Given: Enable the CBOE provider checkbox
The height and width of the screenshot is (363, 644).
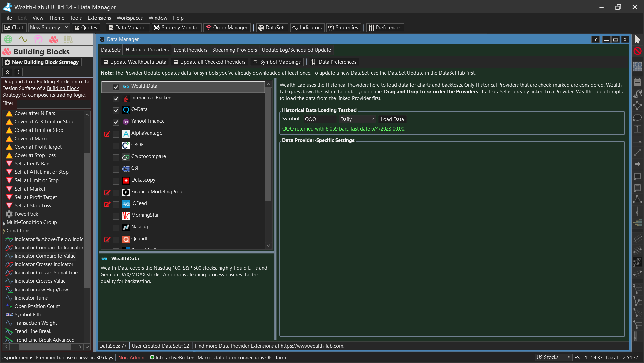Looking at the screenshot, I should click(116, 146).
